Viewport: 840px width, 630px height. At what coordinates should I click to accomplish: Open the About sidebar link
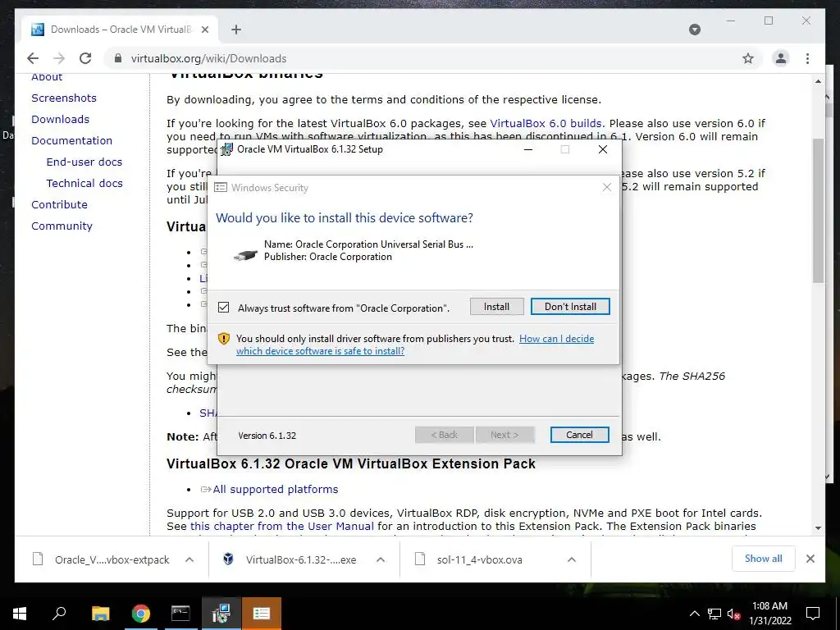tap(47, 78)
